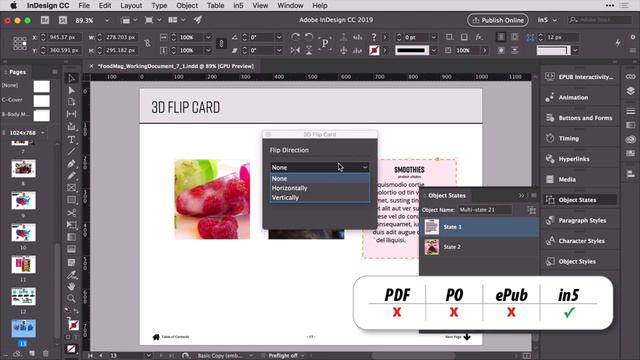Open the stroke weight dropdown
Image resolution: width=640 pixels, height=360 pixels.
pyautogui.click(x=434, y=37)
